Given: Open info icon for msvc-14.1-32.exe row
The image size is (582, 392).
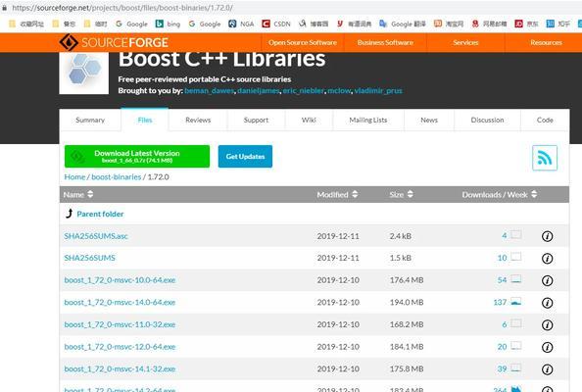Looking at the screenshot, I should 547,369.
